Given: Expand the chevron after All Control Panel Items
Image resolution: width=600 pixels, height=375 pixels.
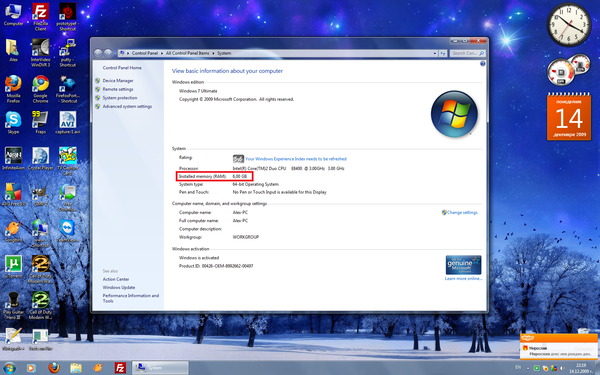Looking at the screenshot, I should (213, 53).
